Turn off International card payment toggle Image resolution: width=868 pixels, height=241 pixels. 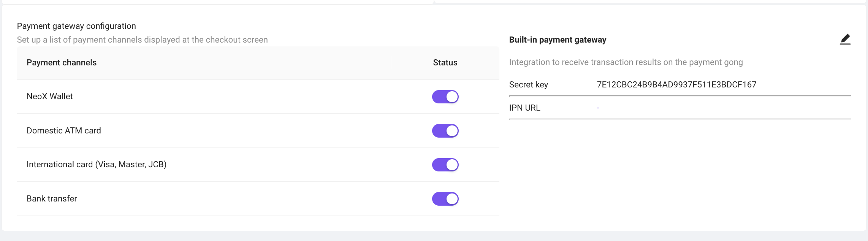coord(445,165)
